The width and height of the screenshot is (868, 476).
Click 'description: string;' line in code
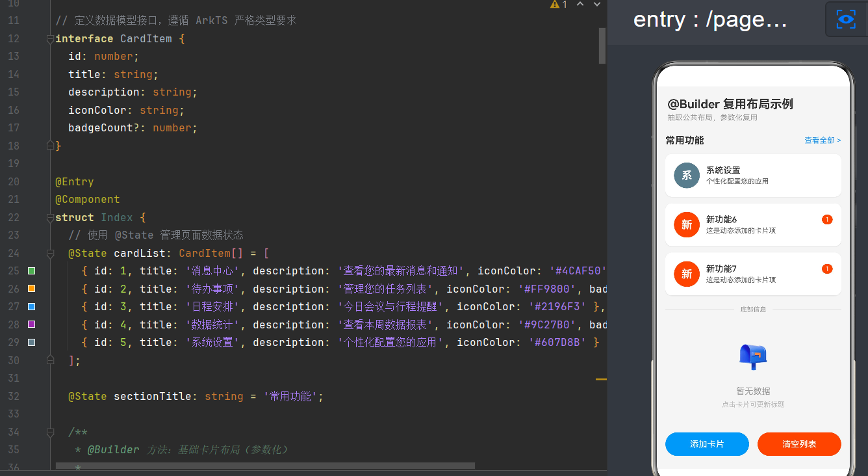click(133, 92)
